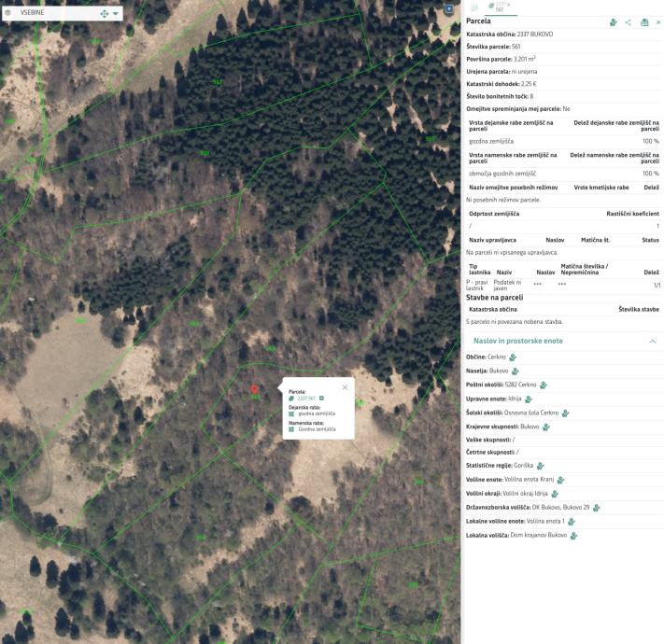
Task: Click the layers icon beside VSEBINE
Action: pos(9,13)
